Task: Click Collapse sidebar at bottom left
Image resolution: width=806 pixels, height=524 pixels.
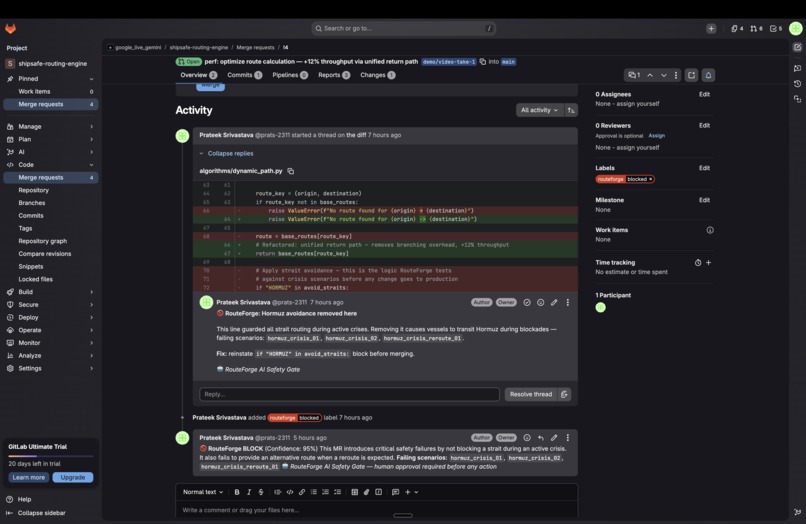Action: coord(36,513)
